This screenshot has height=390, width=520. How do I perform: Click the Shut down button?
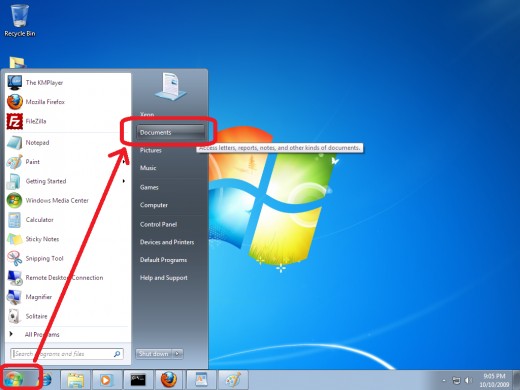tap(154, 354)
